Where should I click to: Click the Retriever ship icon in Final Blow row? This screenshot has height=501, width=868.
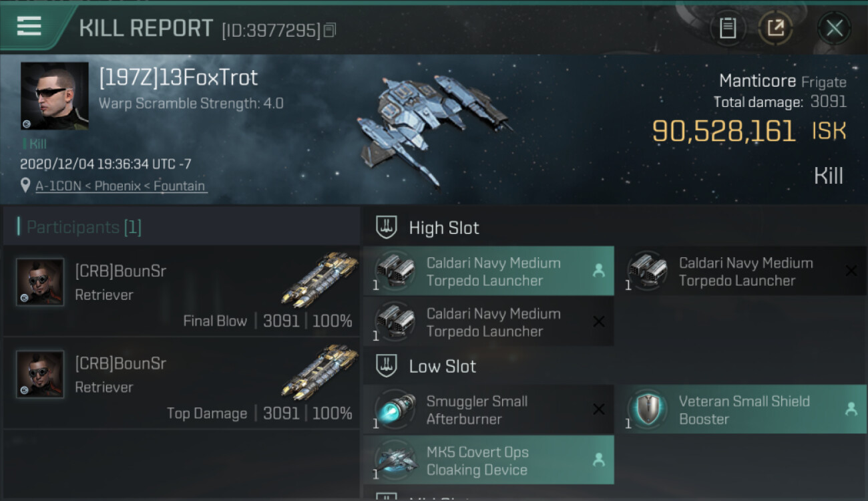(319, 279)
